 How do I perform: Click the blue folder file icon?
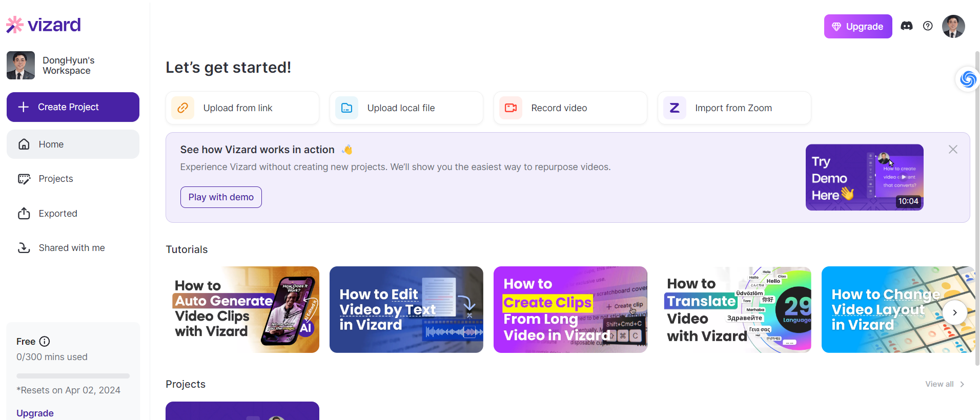coord(346,108)
